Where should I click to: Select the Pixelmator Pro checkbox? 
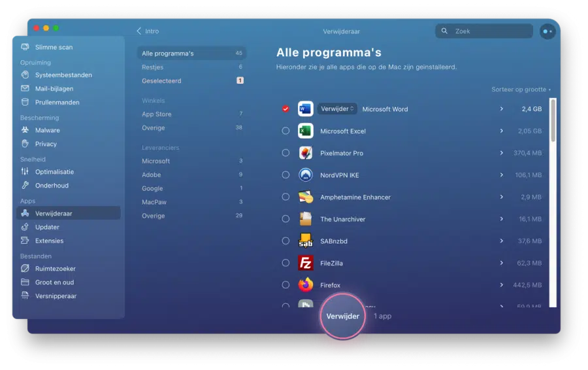click(286, 153)
